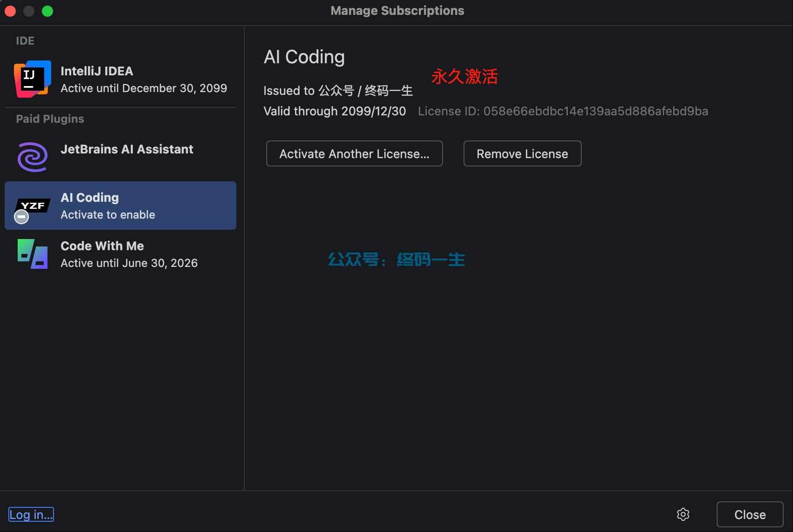The height and width of the screenshot is (532, 793).
Task: Click the Close button at bottom right
Action: coord(750,514)
